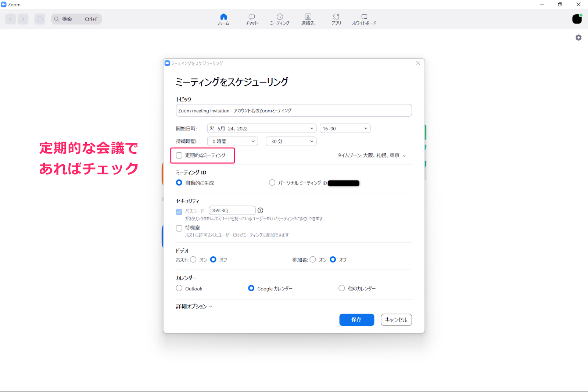This screenshot has height=392, width=588.
Task: Open the duration minutes (30 分) dropdown
Action: [x=291, y=141]
